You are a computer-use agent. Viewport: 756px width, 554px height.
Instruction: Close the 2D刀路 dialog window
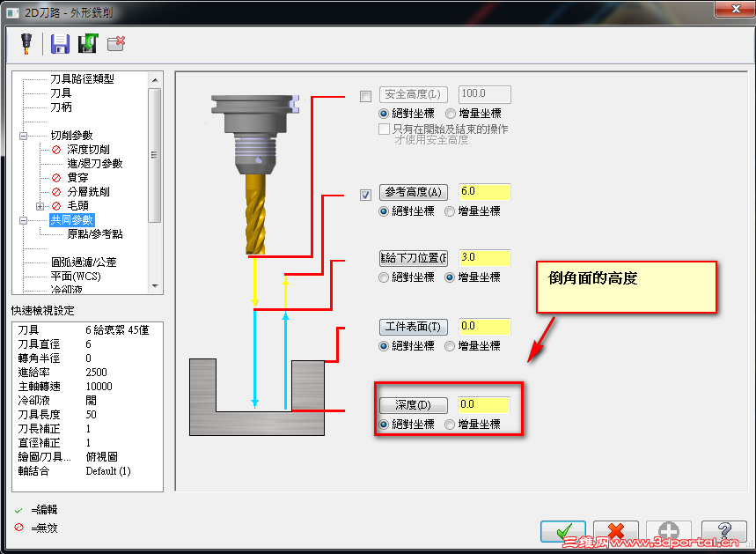coord(735,9)
